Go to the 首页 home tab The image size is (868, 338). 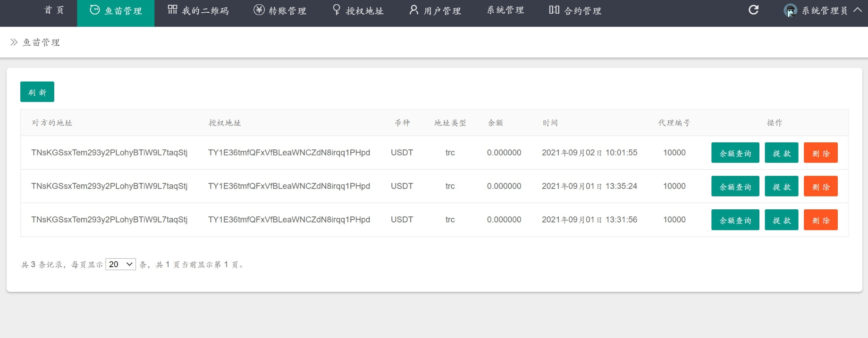tap(54, 10)
